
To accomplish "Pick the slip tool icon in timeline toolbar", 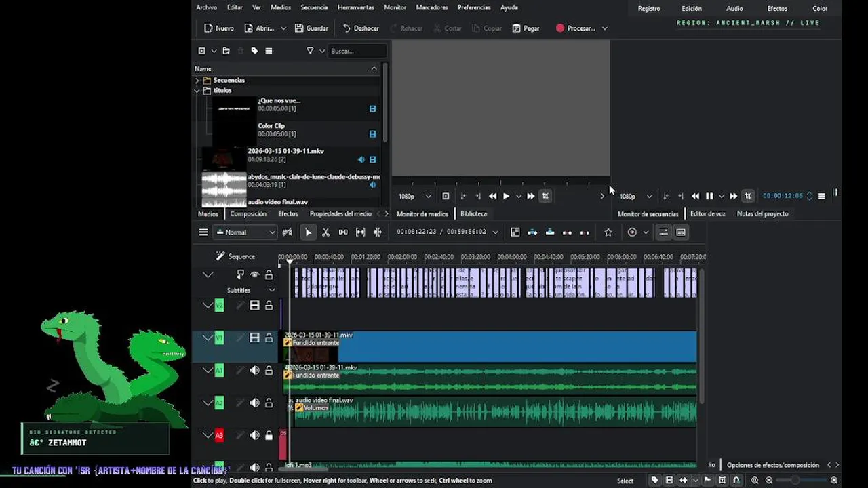I will point(360,232).
